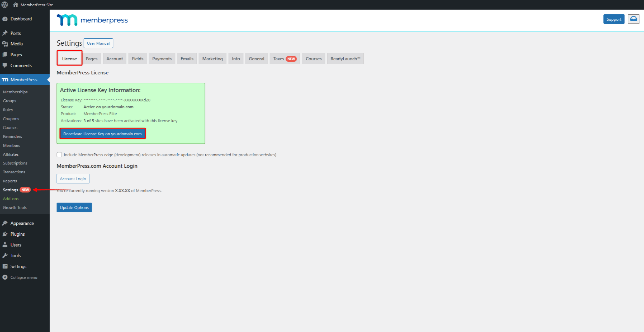644x332 pixels.
Task: Click the Support button
Action: pos(614,19)
